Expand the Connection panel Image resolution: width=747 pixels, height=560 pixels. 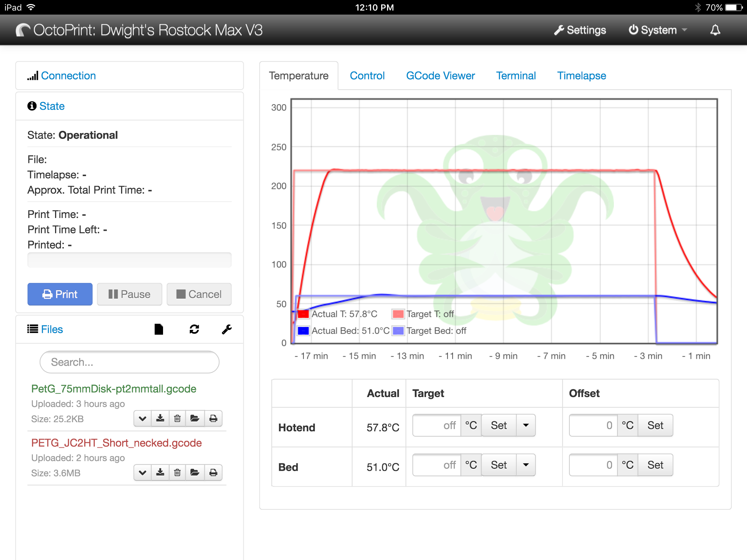(68, 76)
